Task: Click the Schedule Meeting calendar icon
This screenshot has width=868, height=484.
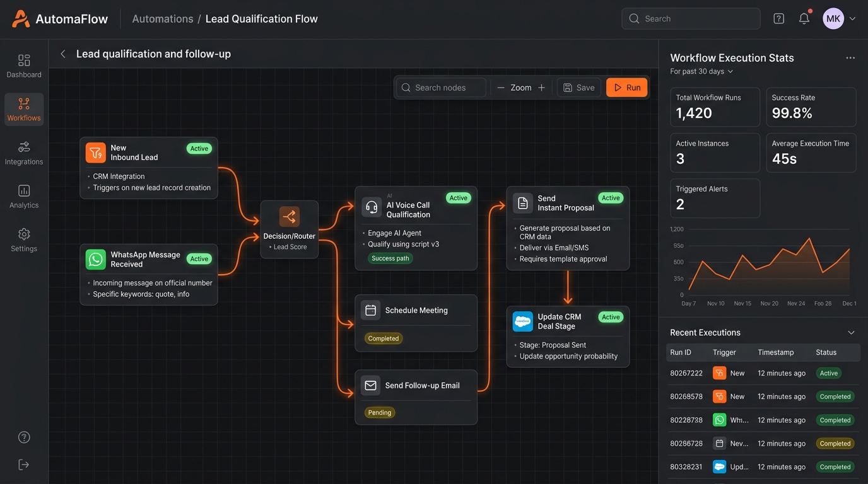Action: point(371,310)
